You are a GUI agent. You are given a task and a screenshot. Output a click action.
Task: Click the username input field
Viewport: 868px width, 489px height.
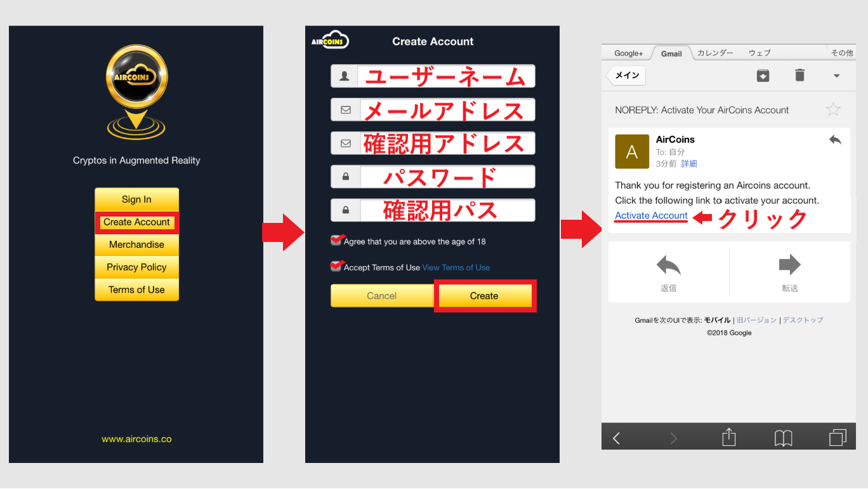click(433, 76)
